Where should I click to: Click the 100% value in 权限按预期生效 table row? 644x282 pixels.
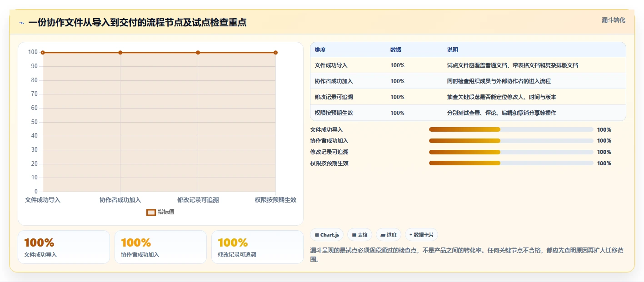coord(397,113)
